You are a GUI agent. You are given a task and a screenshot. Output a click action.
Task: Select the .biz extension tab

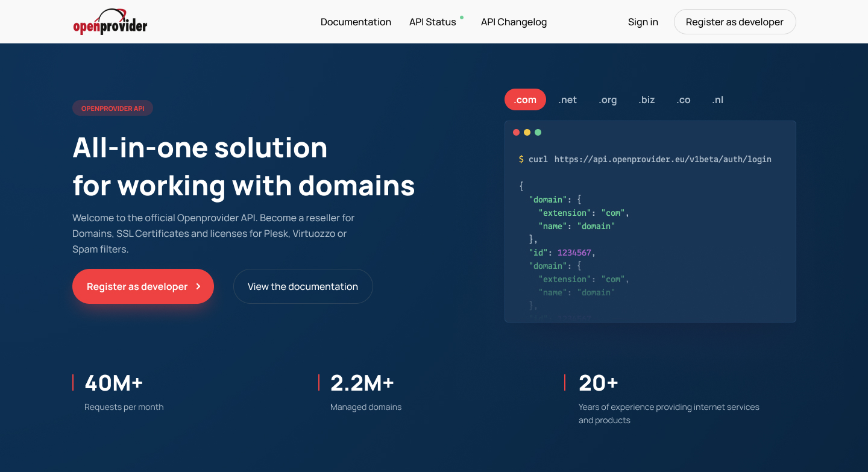pos(646,100)
